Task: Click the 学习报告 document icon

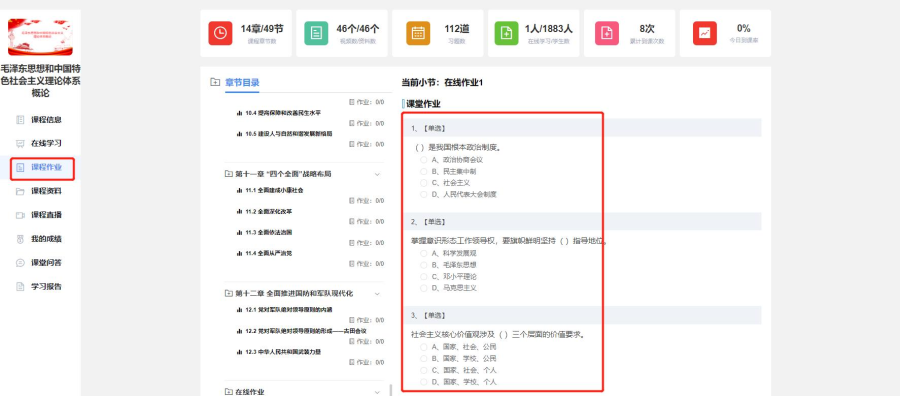Action: coord(20,286)
